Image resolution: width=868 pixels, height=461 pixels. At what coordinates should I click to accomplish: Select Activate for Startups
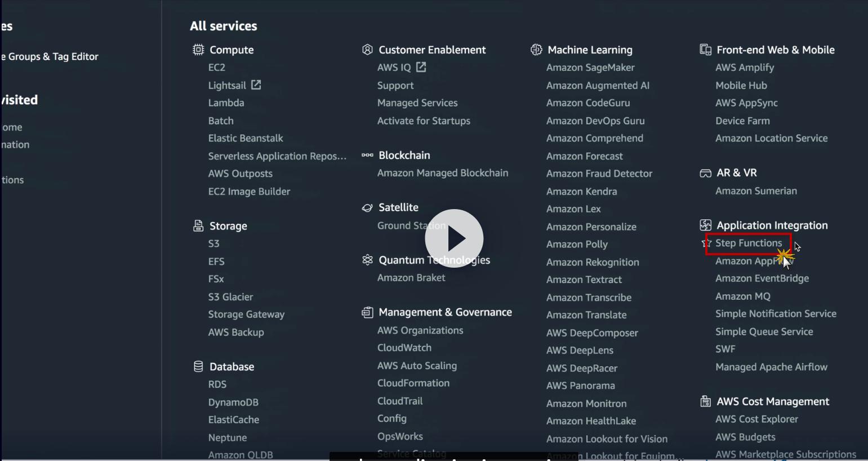424,121
